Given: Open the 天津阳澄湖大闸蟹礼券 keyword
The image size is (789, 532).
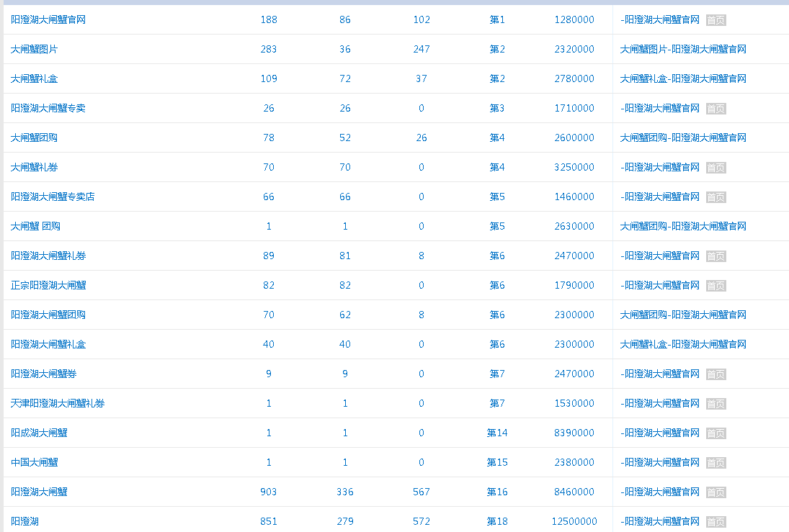Looking at the screenshot, I should 58,403.
